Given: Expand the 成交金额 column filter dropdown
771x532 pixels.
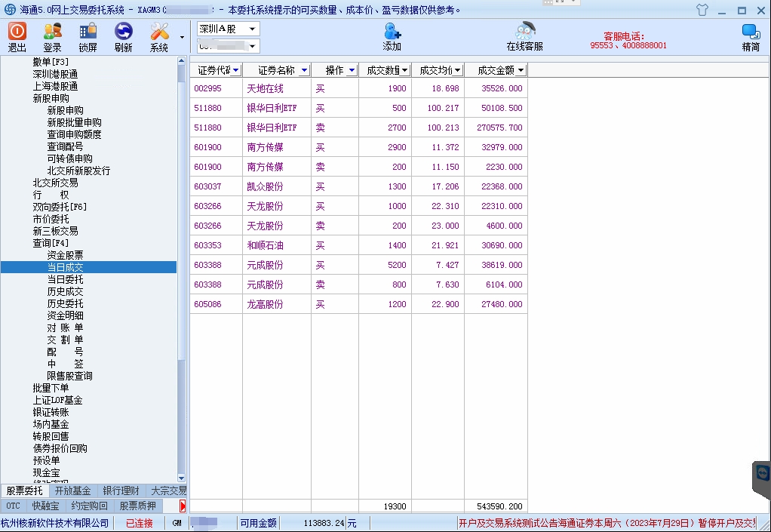Looking at the screenshot, I should click(521, 70).
